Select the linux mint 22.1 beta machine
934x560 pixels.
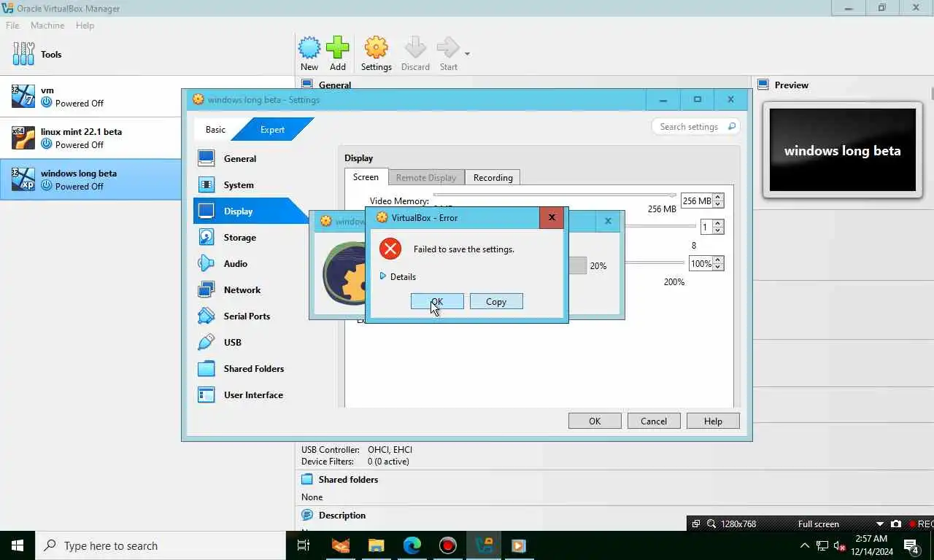90,138
